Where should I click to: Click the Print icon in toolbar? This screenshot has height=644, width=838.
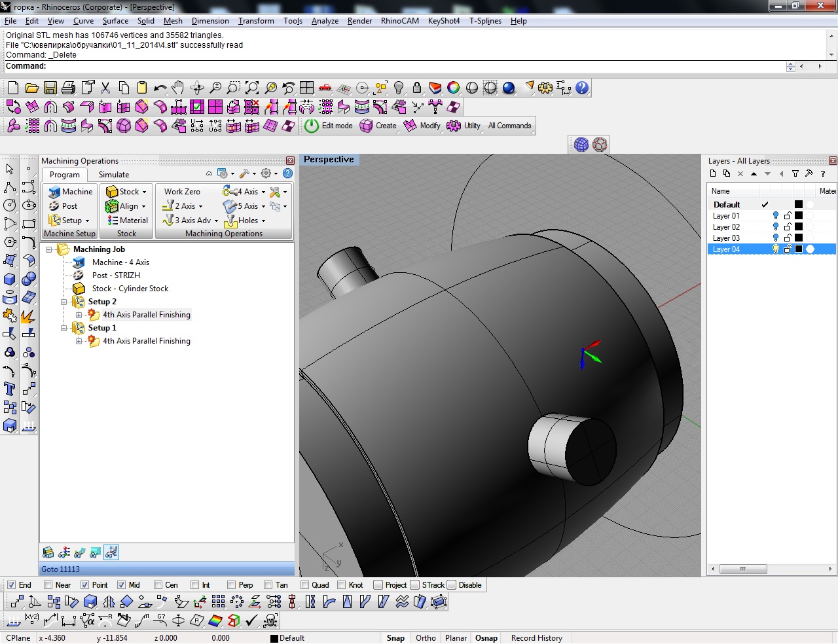[69, 88]
